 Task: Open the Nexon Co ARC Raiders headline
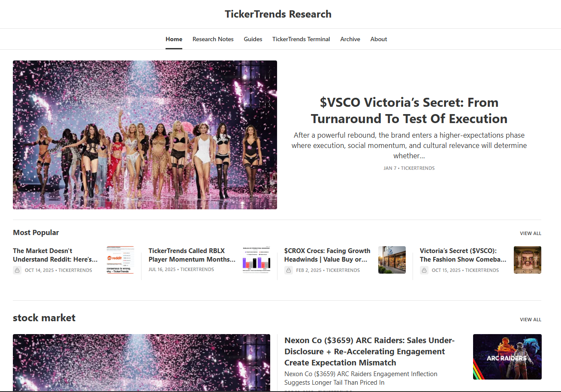(x=369, y=351)
